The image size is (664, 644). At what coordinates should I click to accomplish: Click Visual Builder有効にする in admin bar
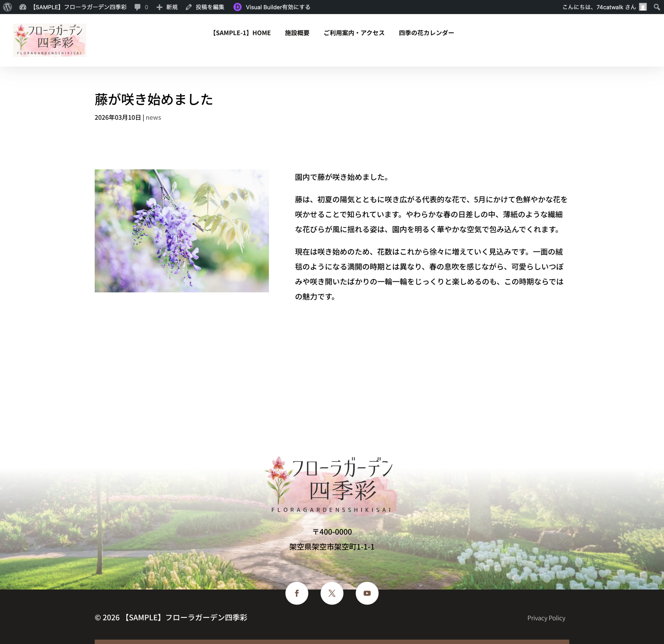click(278, 7)
